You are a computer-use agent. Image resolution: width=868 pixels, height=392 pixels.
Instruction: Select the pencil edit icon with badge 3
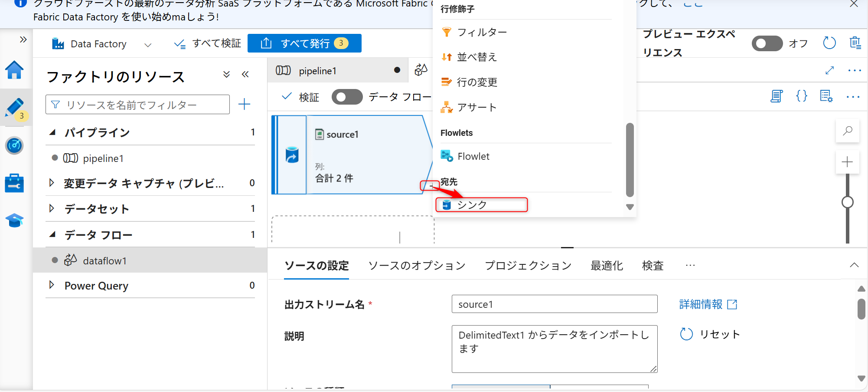[15, 108]
